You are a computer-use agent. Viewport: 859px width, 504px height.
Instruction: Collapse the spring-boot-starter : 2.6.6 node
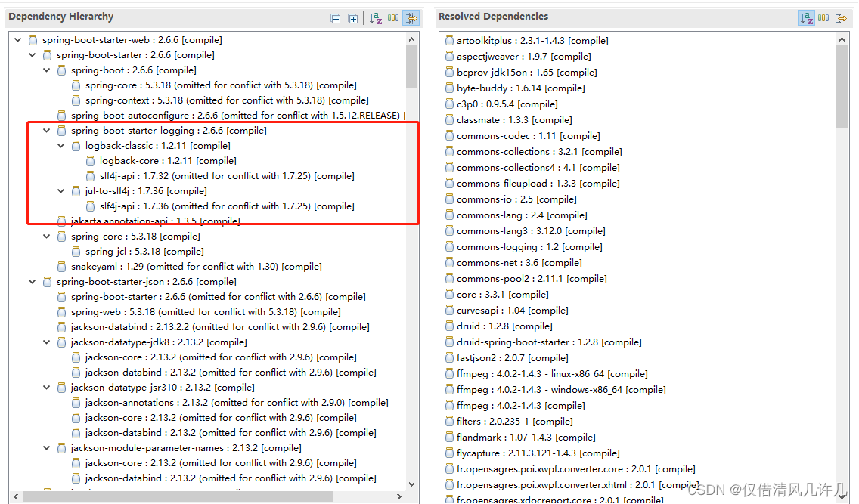point(33,55)
